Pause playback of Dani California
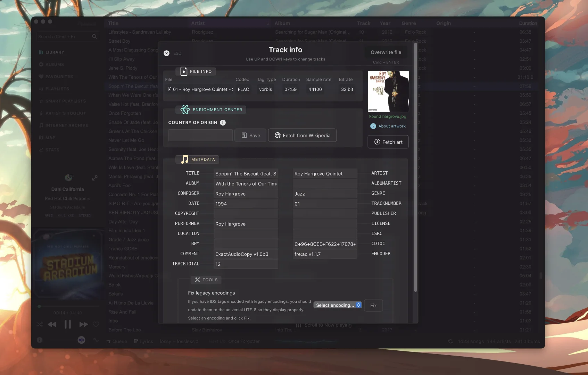Screen dimensions: 588x375 click(x=68, y=324)
